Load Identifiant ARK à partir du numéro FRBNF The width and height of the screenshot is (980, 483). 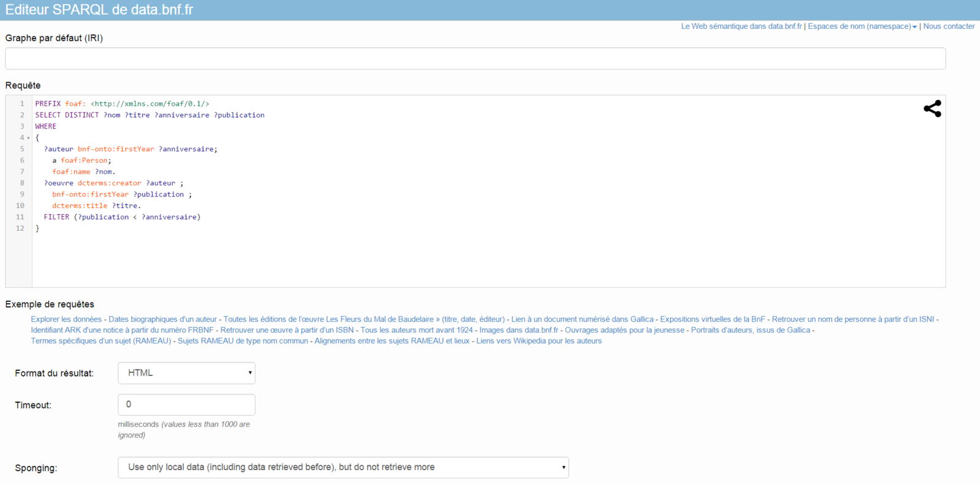click(x=123, y=330)
